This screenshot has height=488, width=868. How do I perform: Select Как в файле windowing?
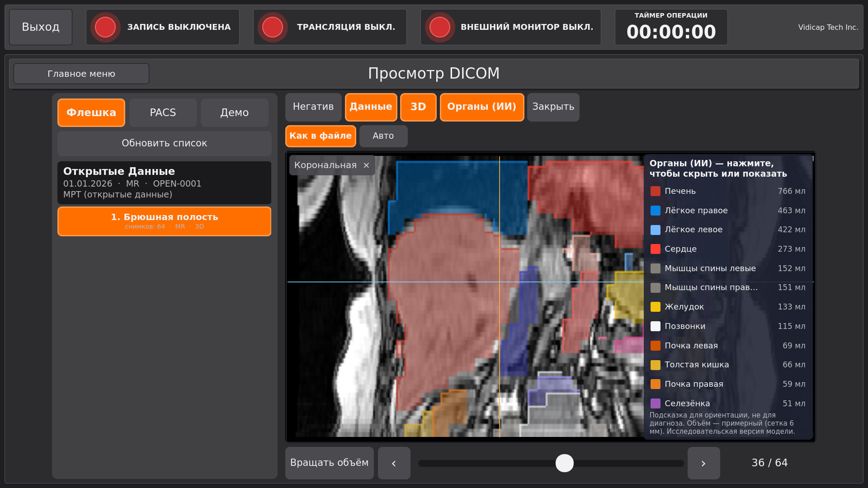click(x=321, y=136)
